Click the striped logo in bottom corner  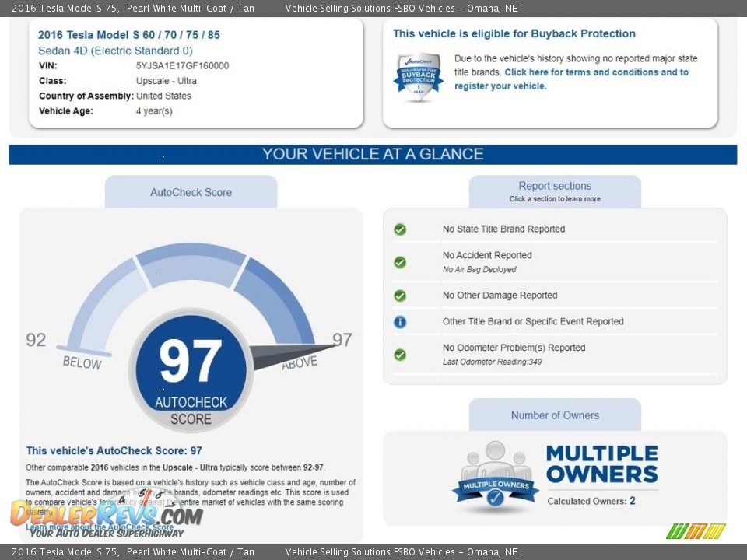coord(696,531)
